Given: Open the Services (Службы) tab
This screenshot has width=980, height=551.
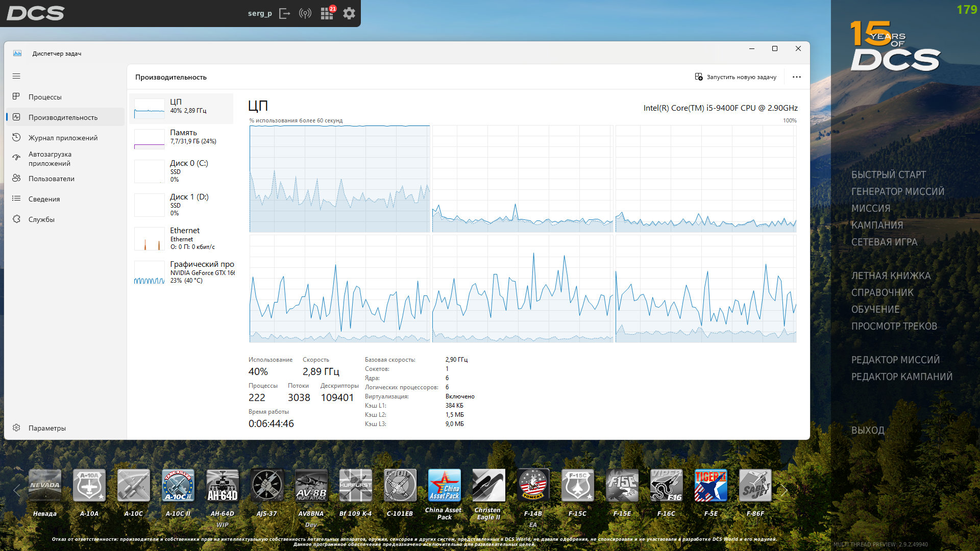Looking at the screenshot, I should 65,219.
